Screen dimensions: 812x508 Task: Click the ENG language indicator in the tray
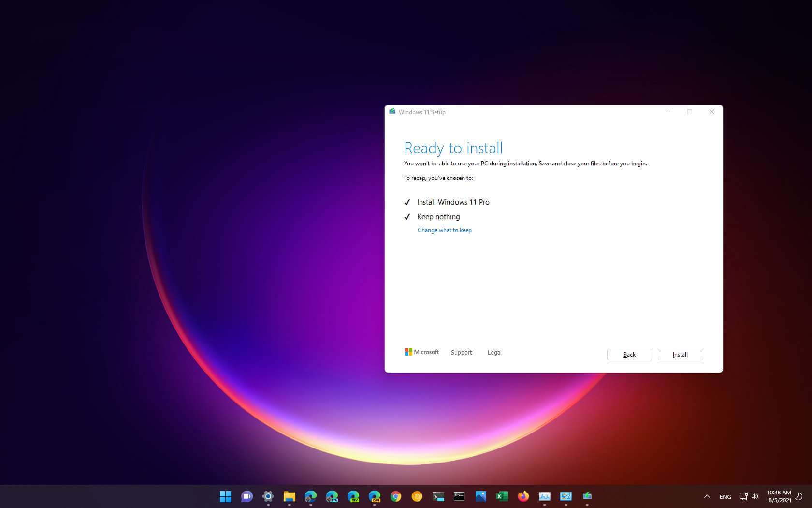pos(725,496)
